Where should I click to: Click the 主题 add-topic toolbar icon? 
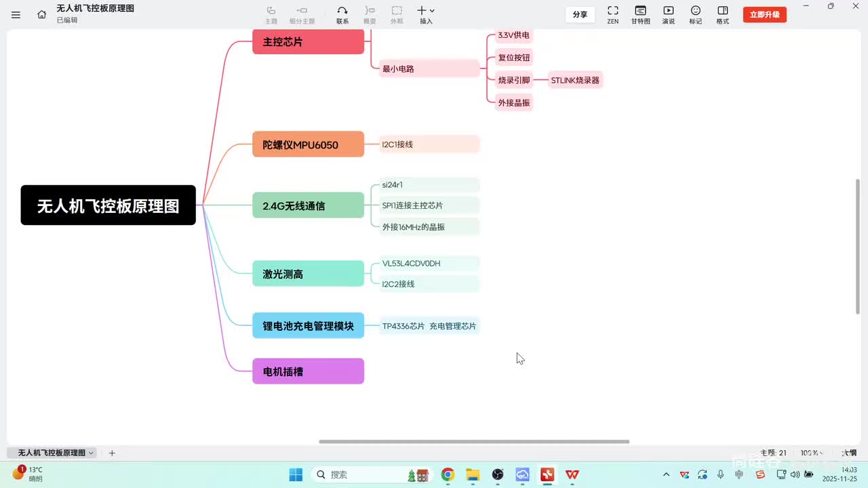pos(271,14)
